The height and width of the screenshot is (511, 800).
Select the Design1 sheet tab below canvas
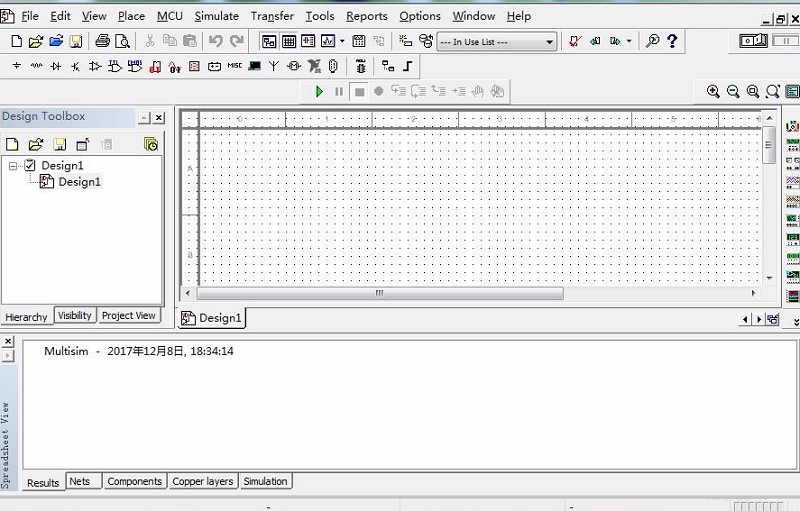point(212,318)
